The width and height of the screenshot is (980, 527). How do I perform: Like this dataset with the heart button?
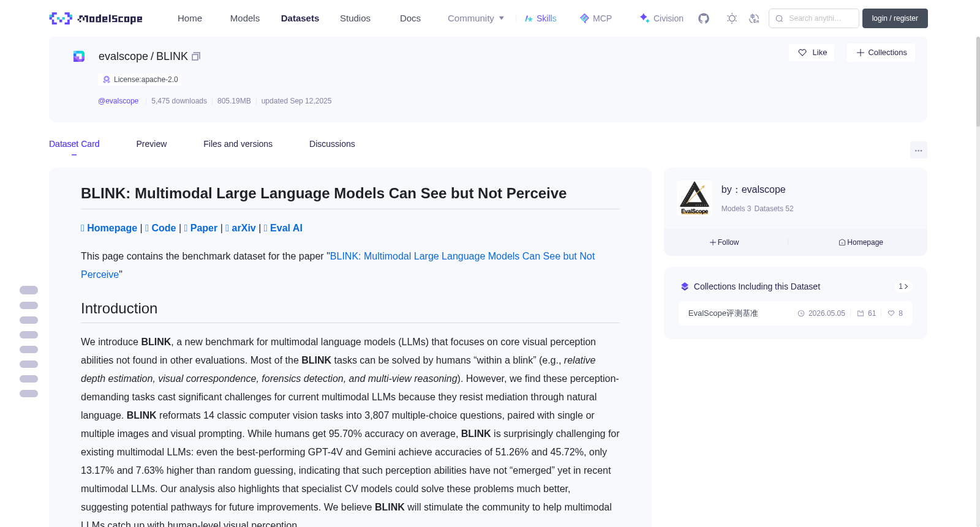point(812,53)
